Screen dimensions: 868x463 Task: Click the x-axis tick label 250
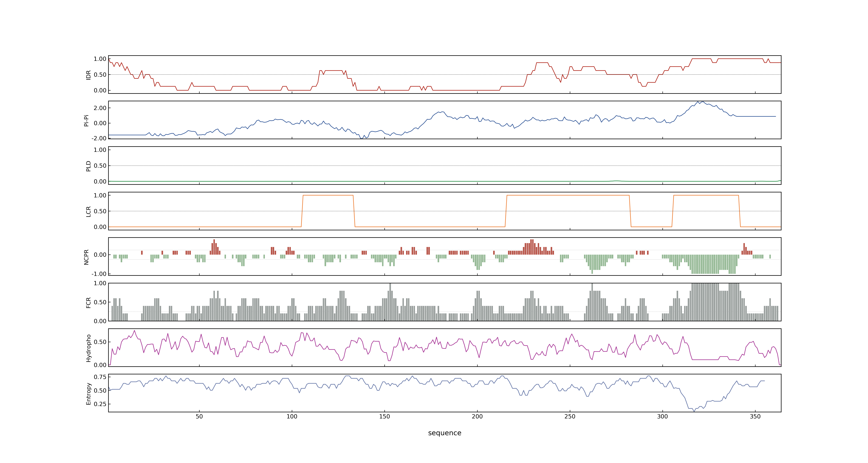(570, 416)
